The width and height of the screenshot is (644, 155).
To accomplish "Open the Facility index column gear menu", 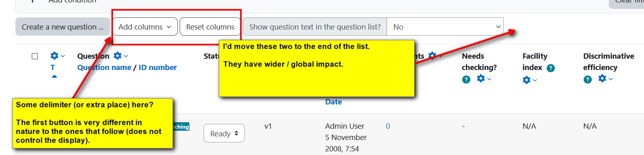I will [x=529, y=80].
